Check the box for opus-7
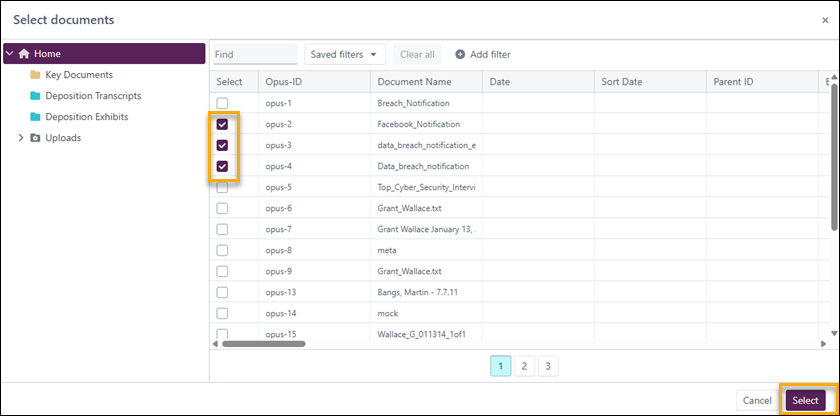The height and width of the screenshot is (416, 840). pos(222,229)
